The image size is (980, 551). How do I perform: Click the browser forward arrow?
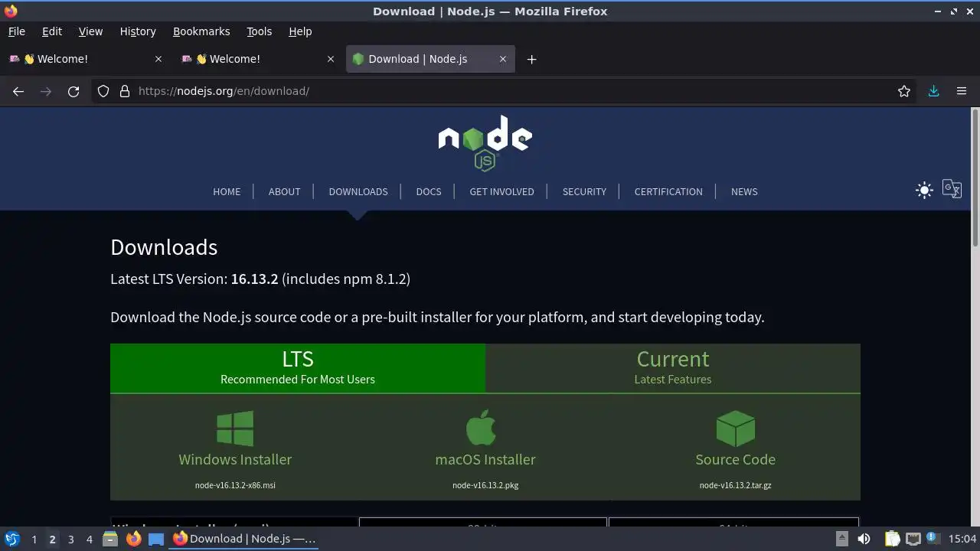[46, 91]
